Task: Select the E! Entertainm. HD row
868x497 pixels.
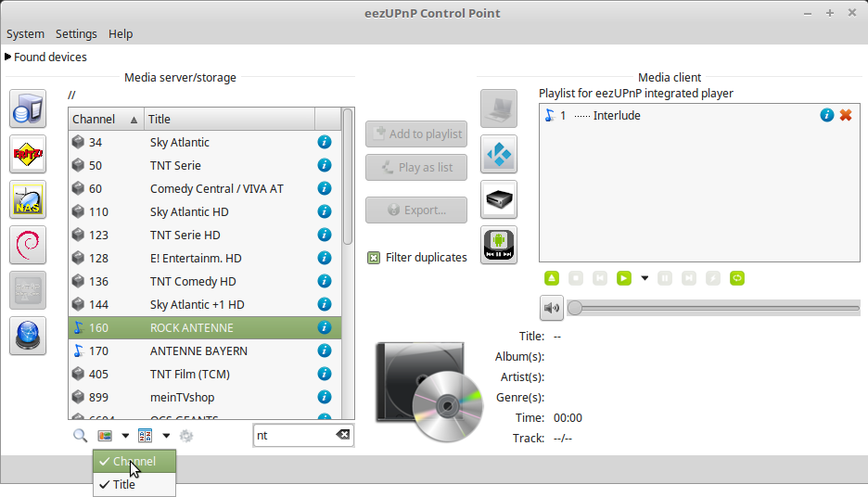Action: coord(205,259)
